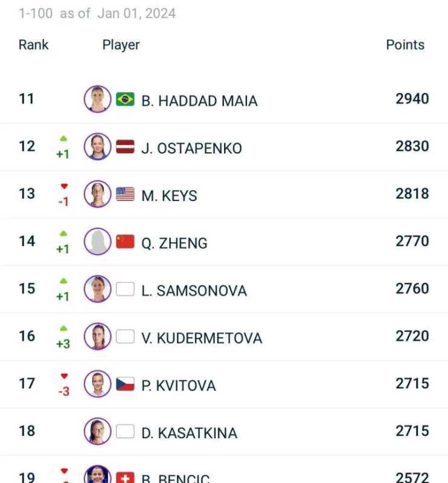Open L. Samsonova player profile link
448x483 pixels.
pyautogui.click(x=194, y=290)
